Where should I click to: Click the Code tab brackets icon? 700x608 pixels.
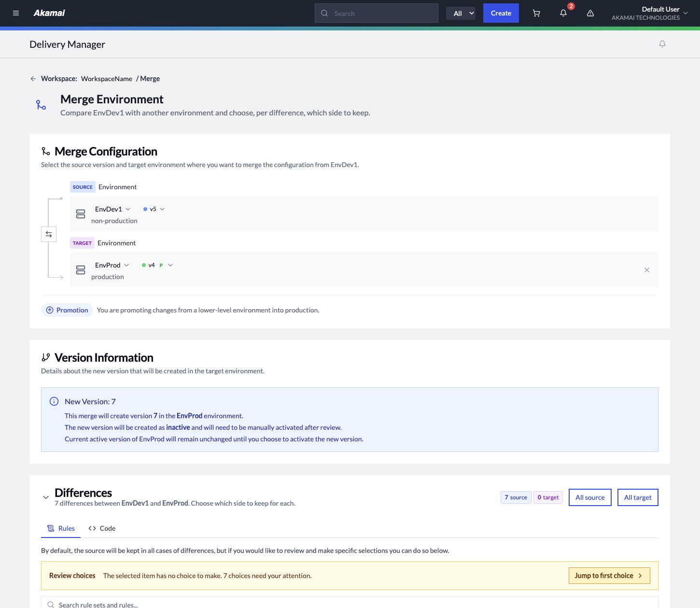92,528
